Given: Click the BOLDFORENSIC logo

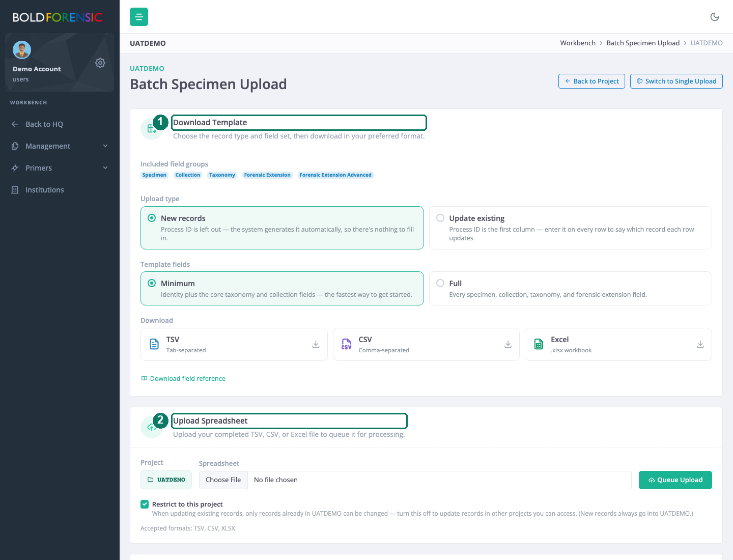Looking at the screenshot, I should click(x=58, y=17).
